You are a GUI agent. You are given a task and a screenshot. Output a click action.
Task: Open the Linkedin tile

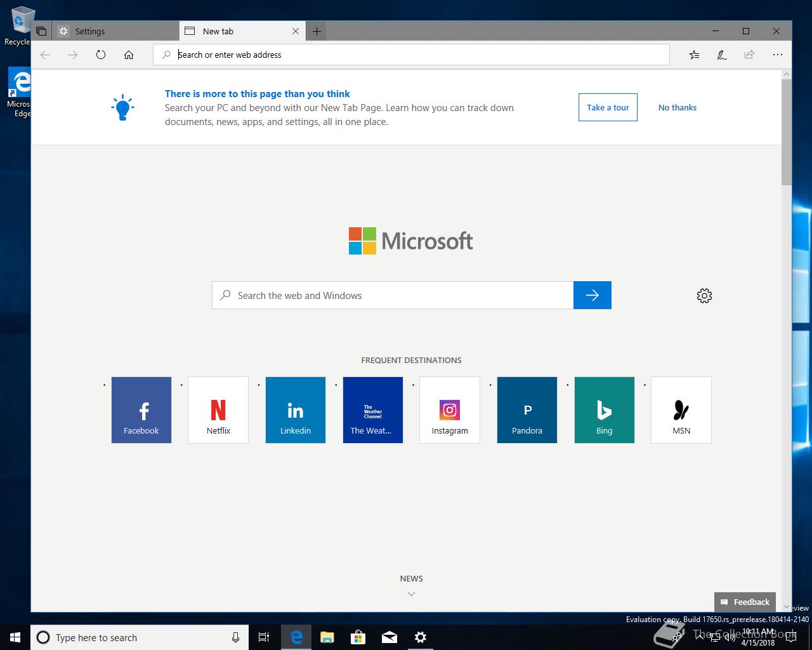coord(296,410)
